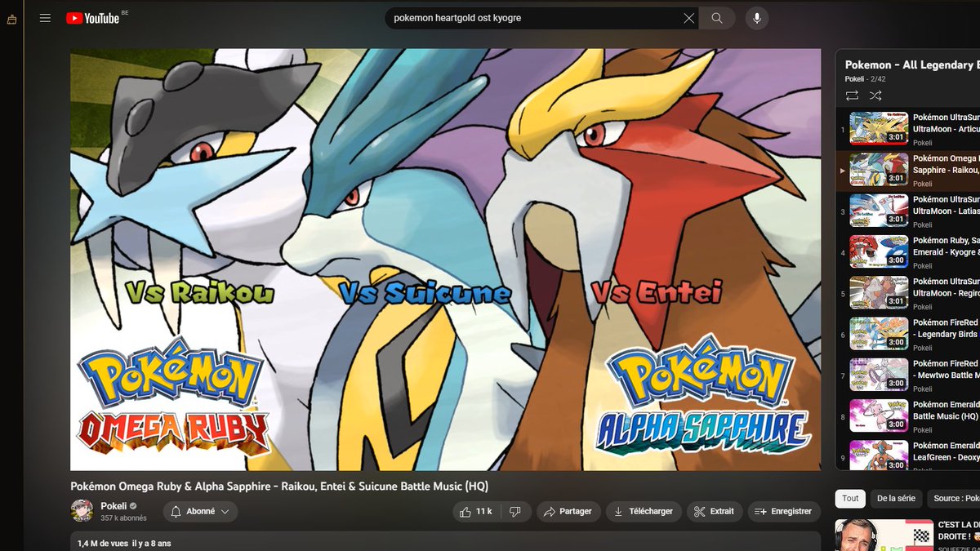Click the main video player area
The width and height of the screenshot is (980, 551).
coord(445,259)
